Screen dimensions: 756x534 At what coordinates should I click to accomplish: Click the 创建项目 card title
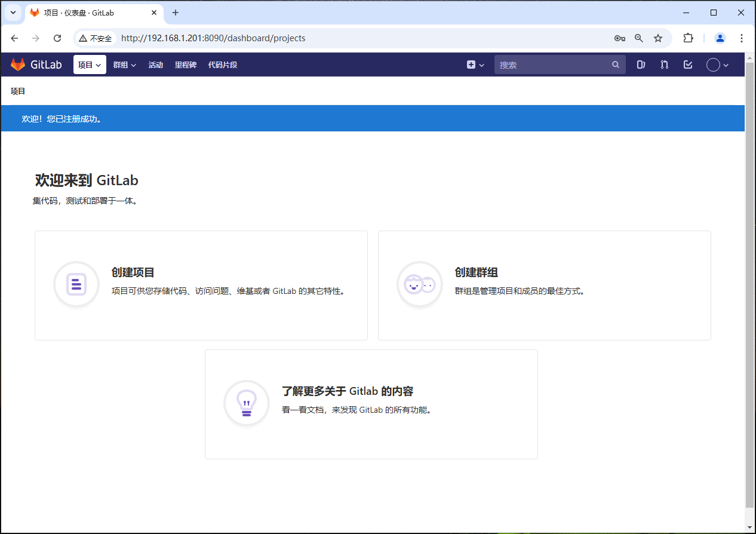pyautogui.click(x=133, y=272)
